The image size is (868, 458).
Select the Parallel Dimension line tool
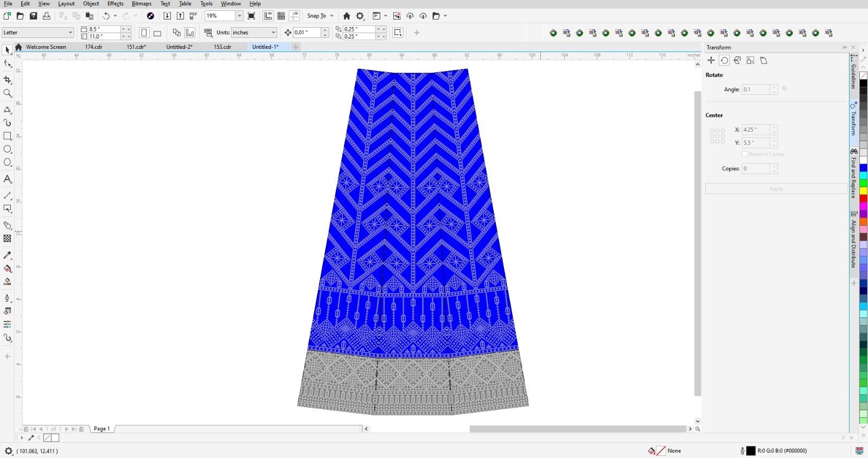[x=8, y=195]
